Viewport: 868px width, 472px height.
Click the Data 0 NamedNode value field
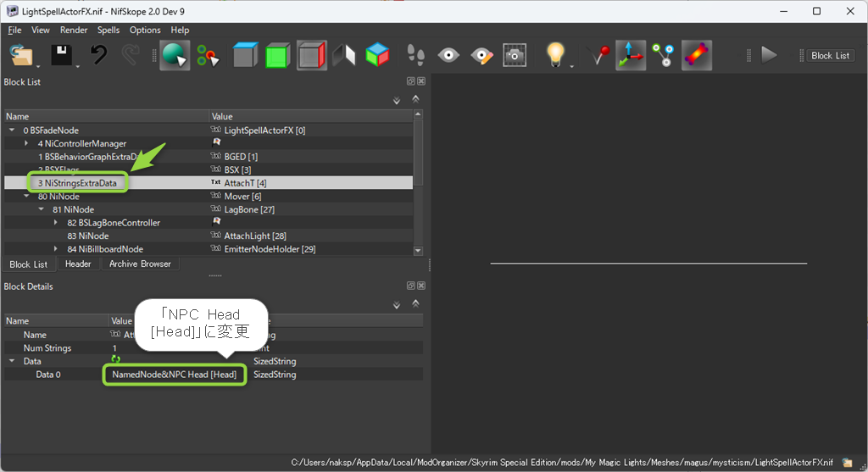pos(175,375)
